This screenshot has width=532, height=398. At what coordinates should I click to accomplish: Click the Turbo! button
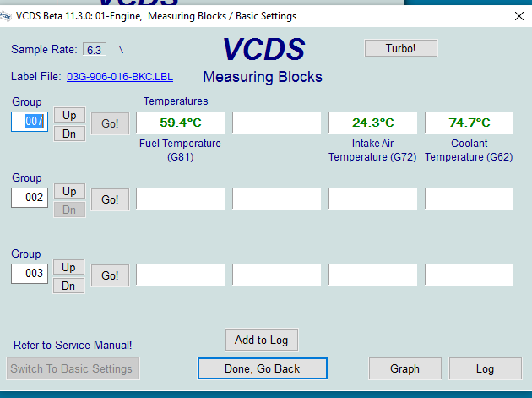401,48
